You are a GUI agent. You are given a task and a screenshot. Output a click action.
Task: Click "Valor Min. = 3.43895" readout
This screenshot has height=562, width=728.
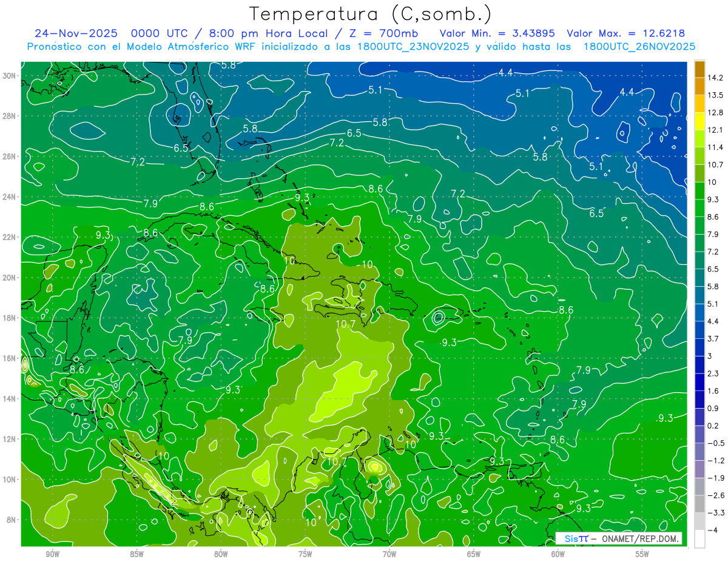497,33
